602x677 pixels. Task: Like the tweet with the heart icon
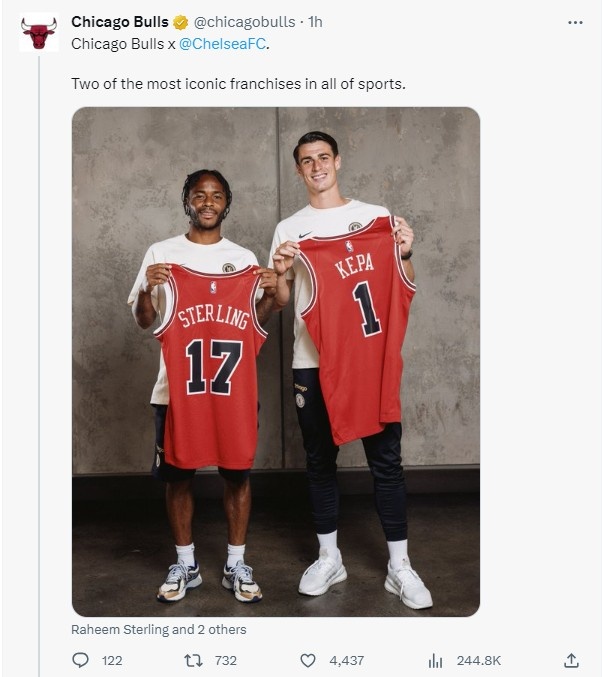tap(308, 660)
